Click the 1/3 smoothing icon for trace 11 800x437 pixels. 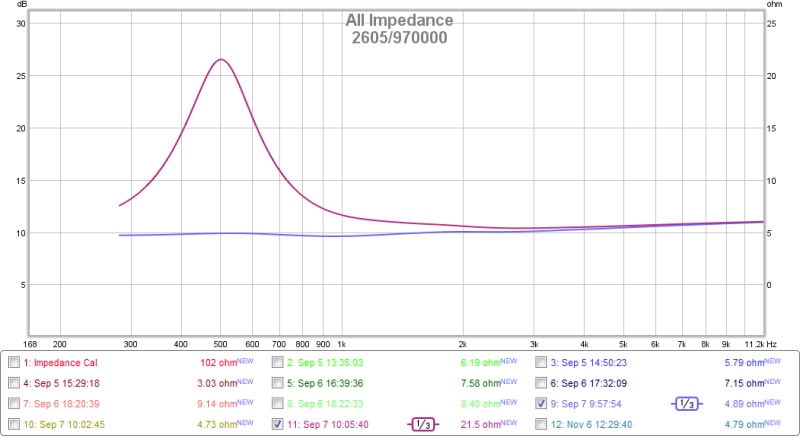(421, 424)
